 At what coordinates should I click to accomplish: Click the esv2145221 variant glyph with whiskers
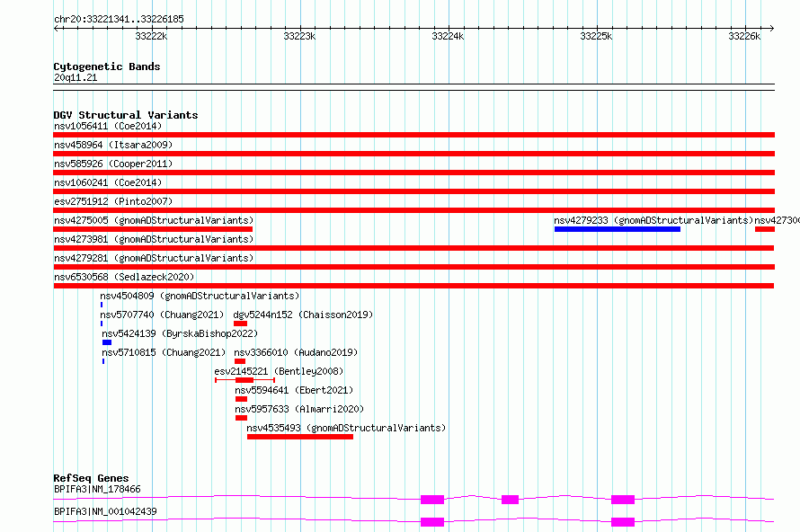tap(244, 380)
